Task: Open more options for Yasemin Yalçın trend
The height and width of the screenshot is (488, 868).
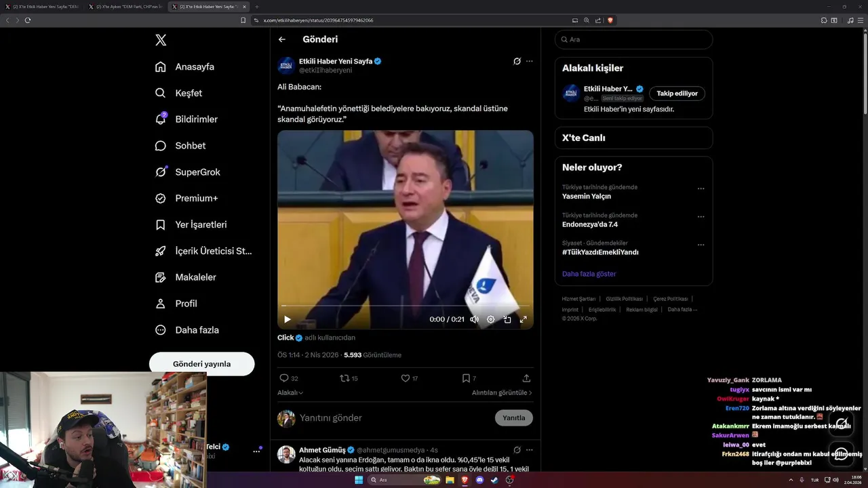Action: [701, 189]
